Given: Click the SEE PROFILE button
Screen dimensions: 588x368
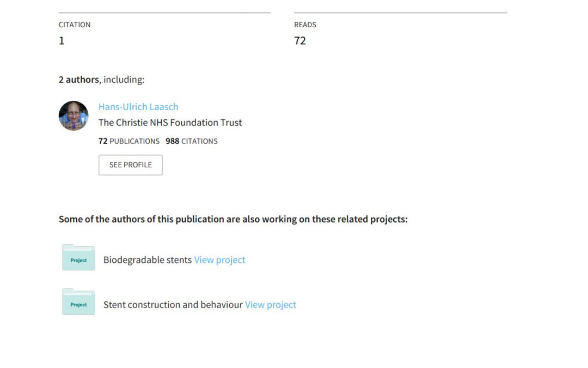Looking at the screenshot, I should point(131,165).
